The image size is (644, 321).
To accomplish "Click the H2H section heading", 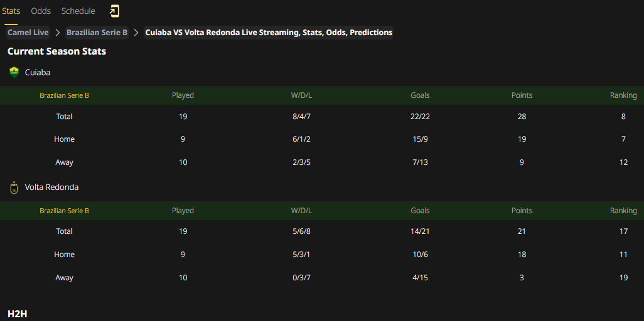I will pos(17,315).
